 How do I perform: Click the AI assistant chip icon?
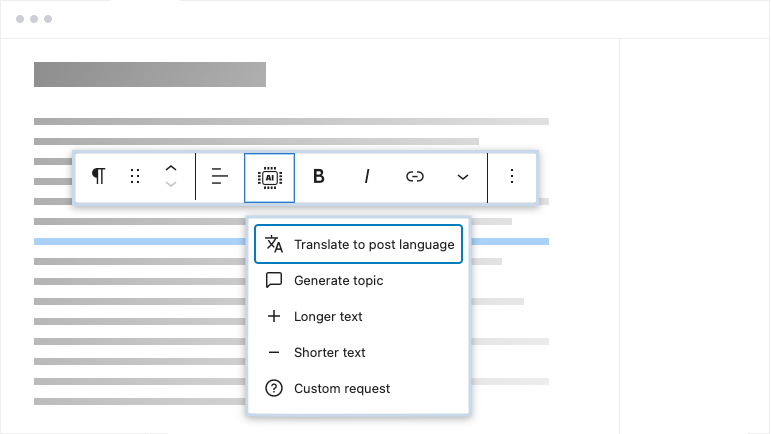pyautogui.click(x=269, y=176)
